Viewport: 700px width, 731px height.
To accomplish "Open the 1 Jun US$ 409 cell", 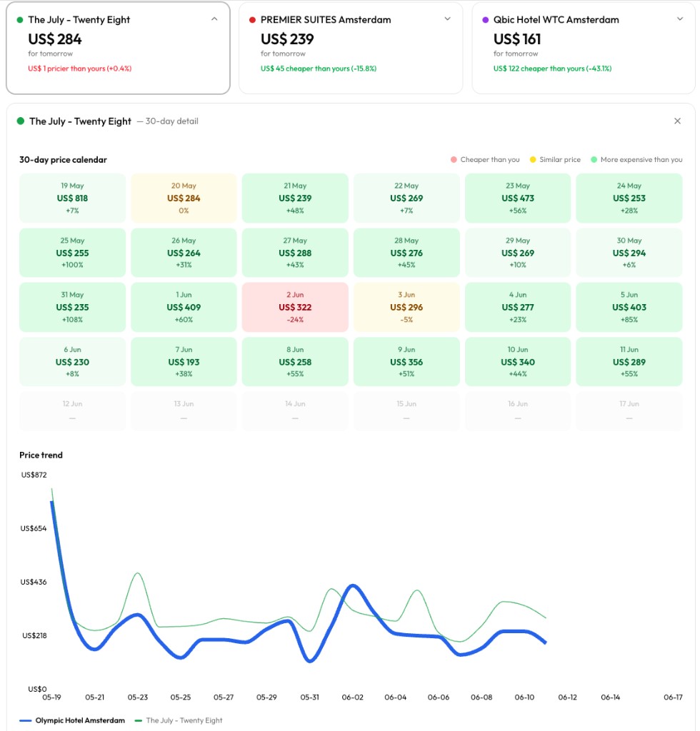I will tap(184, 307).
